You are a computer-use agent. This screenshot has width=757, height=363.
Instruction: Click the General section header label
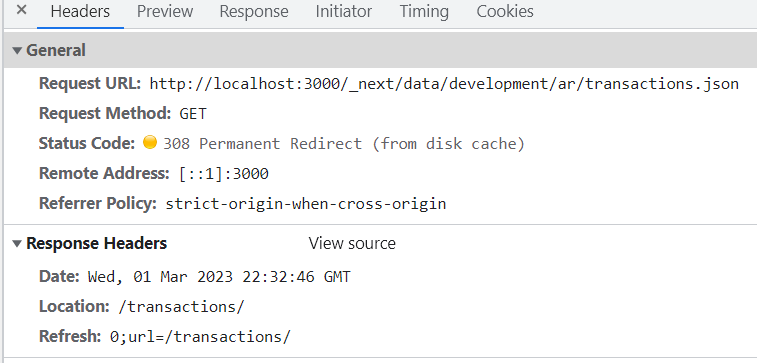tap(56, 50)
